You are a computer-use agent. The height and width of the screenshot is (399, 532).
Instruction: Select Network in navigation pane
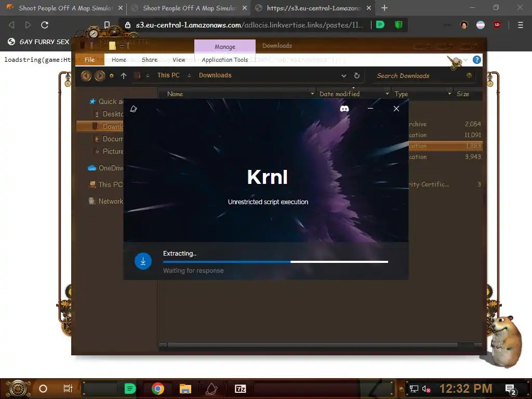[x=106, y=201]
